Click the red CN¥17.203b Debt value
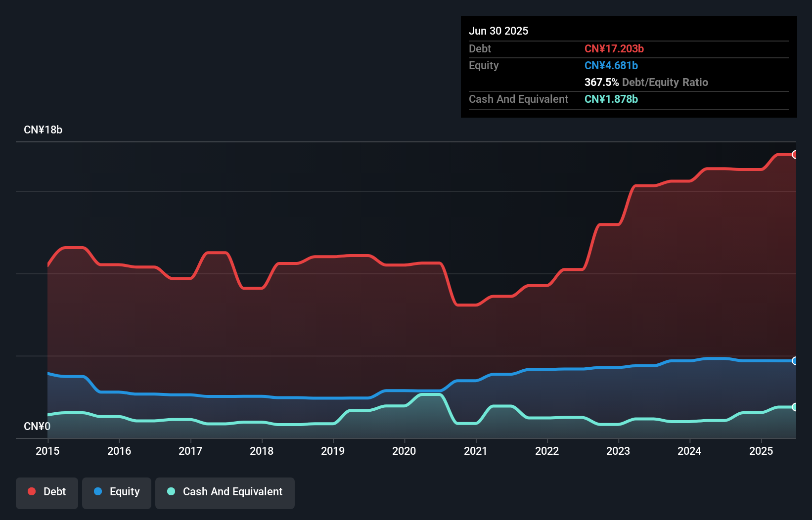This screenshot has height=520, width=812. click(x=614, y=48)
